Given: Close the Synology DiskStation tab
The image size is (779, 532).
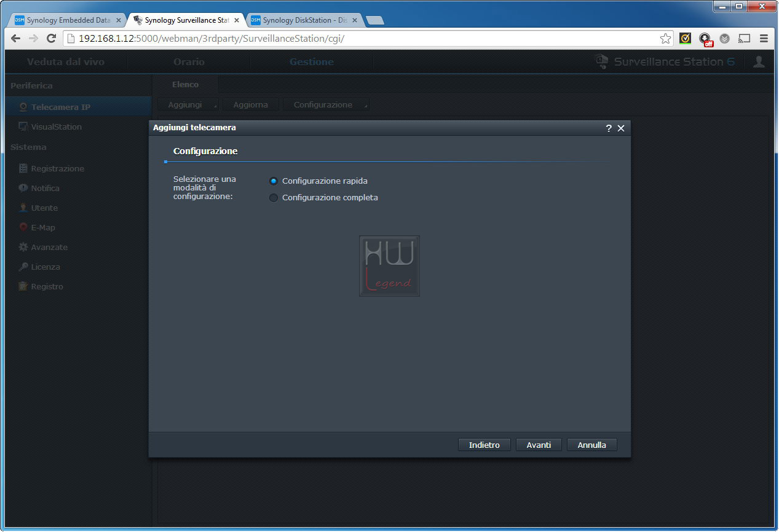Looking at the screenshot, I should click(355, 20).
